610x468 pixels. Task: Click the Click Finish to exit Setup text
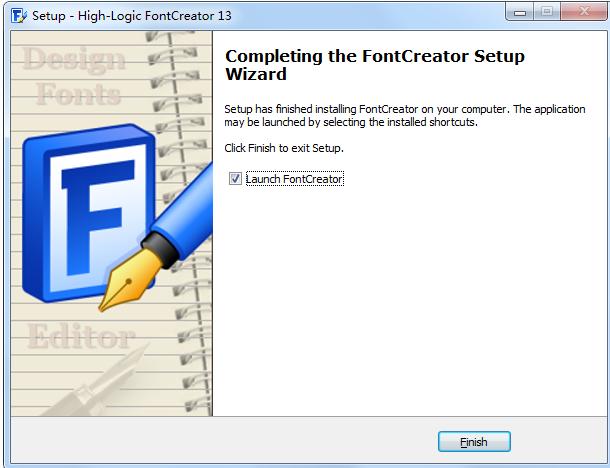coord(284,148)
